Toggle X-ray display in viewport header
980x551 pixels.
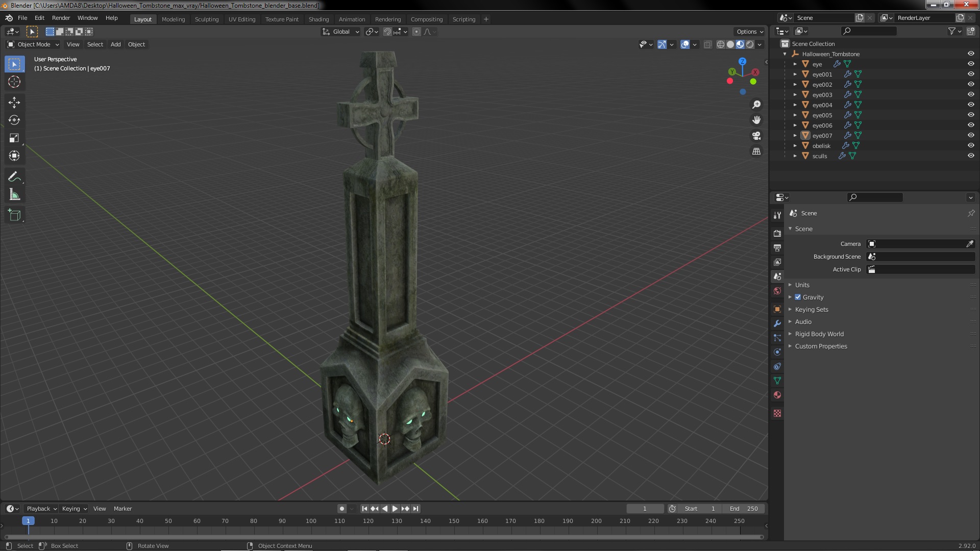pyautogui.click(x=707, y=44)
